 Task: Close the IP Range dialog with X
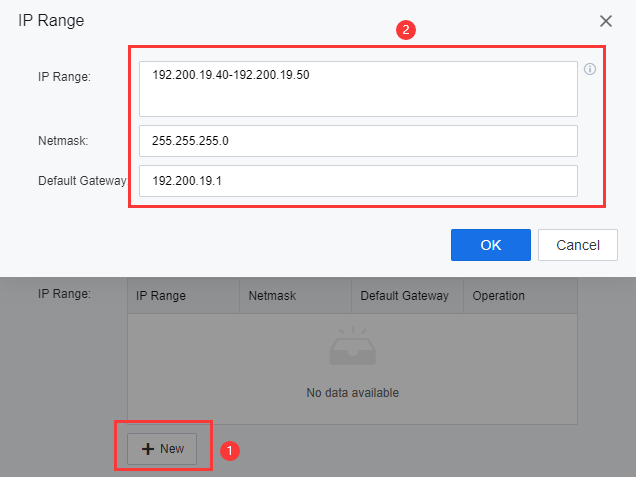(x=606, y=21)
